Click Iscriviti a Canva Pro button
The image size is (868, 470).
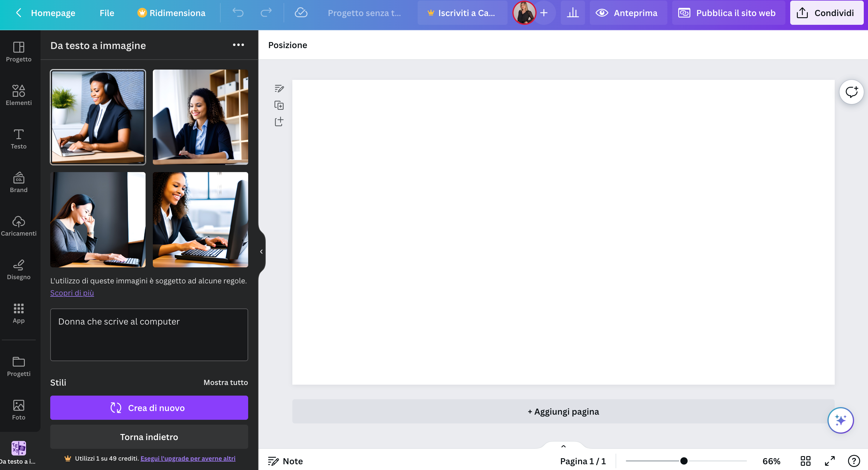coord(462,13)
